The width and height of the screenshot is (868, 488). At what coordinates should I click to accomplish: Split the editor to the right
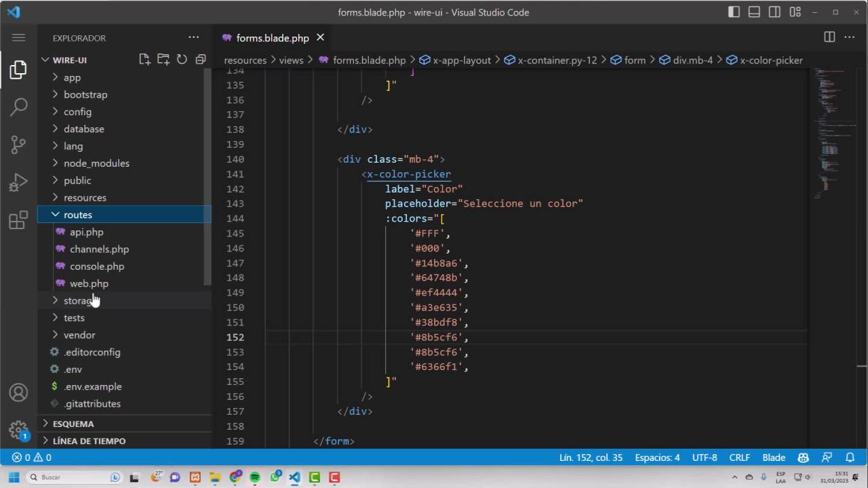point(829,37)
